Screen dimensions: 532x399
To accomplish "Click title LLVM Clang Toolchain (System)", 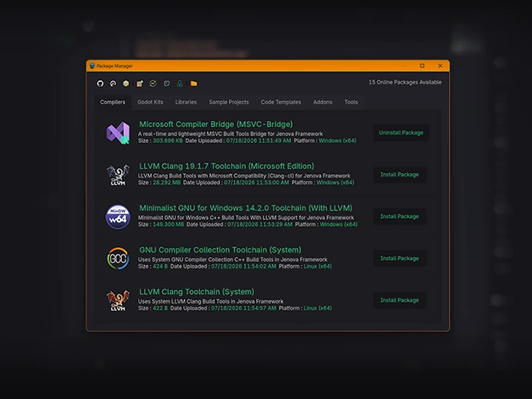I will pyautogui.click(x=197, y=292).
